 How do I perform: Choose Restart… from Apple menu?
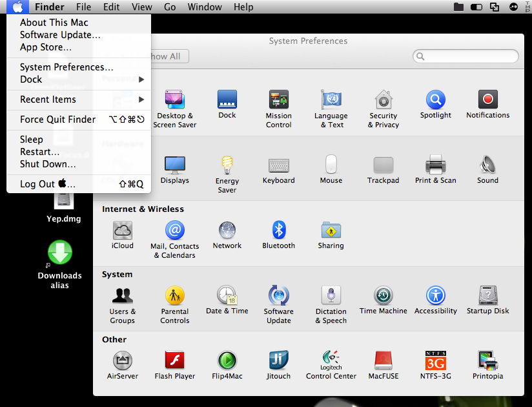pos(79,151)
